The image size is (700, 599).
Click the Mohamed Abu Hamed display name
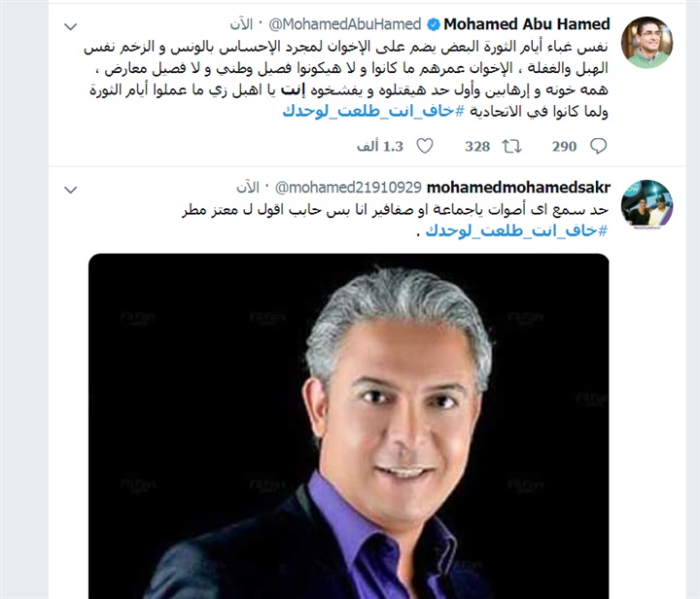pyautogui.click(x=527, y=24)
